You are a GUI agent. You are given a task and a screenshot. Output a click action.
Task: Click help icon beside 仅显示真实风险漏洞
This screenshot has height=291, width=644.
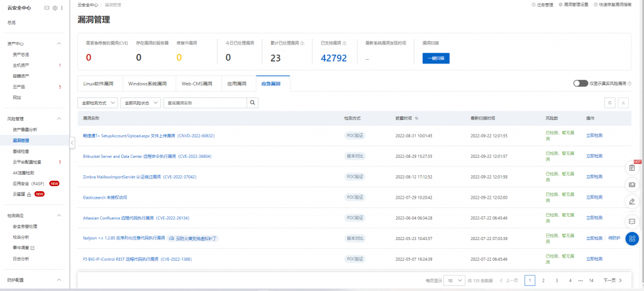[629, 84]
